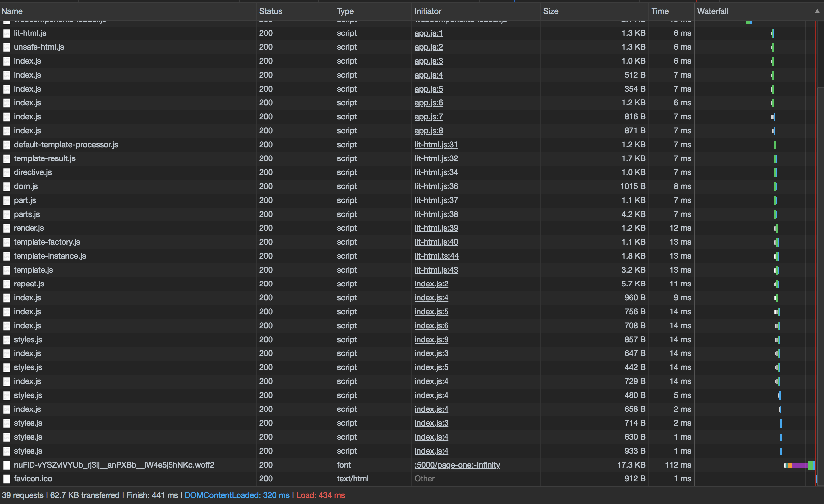This screenshot has height=504, width=824.
Task: Click the file icon beside unsafe-html.js
Action: [x=7, y=47]
